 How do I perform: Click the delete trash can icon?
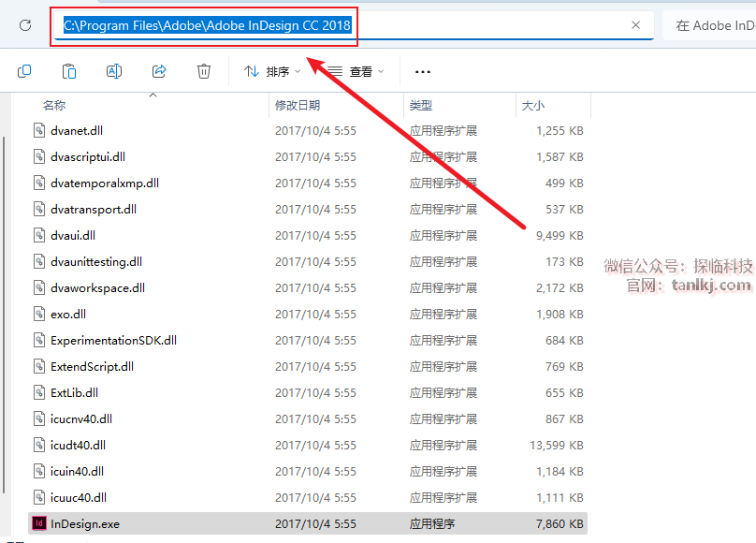click(x=204, y=71)
